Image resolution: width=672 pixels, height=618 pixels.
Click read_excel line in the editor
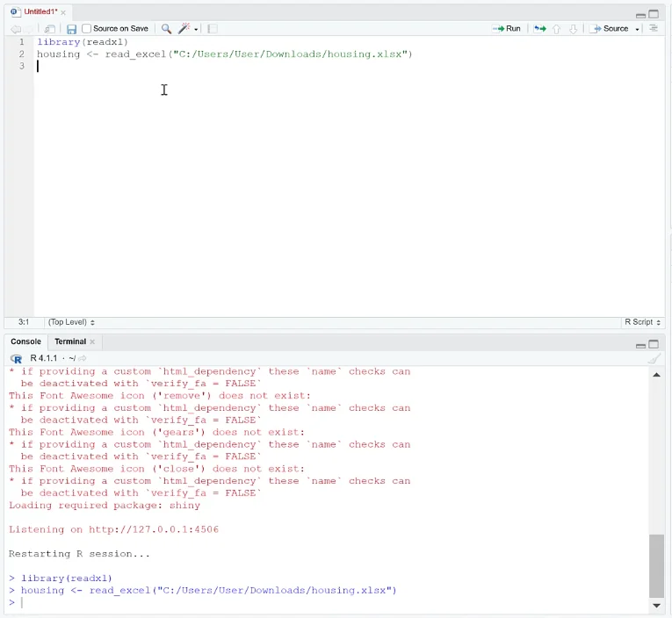tap(224, 54)
